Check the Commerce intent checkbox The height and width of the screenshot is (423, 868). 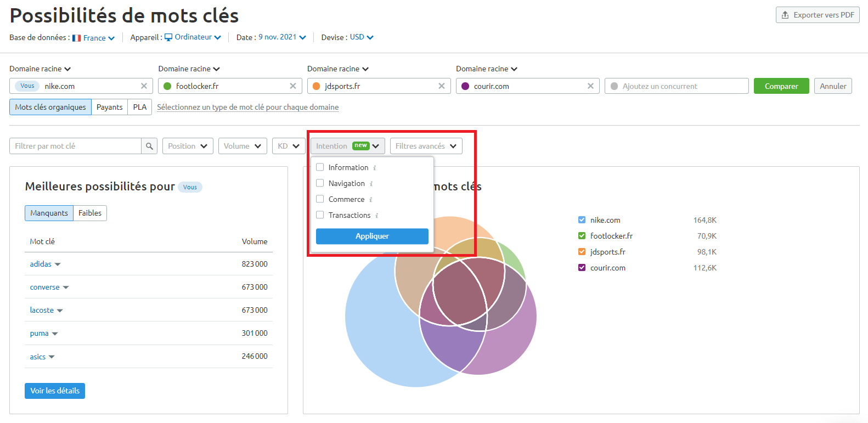click(320, 199)
